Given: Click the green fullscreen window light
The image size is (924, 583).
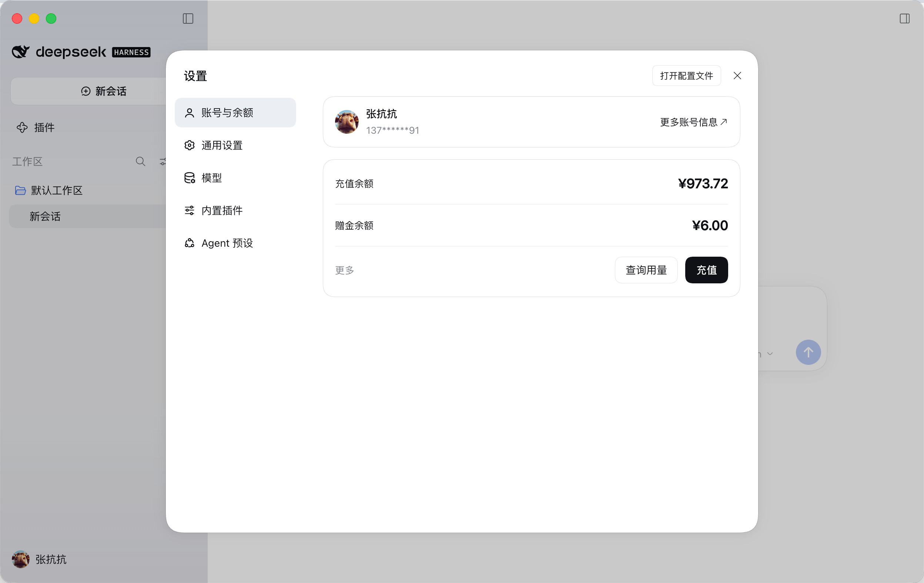Looking at the screenshot, I should coord(51,19).
